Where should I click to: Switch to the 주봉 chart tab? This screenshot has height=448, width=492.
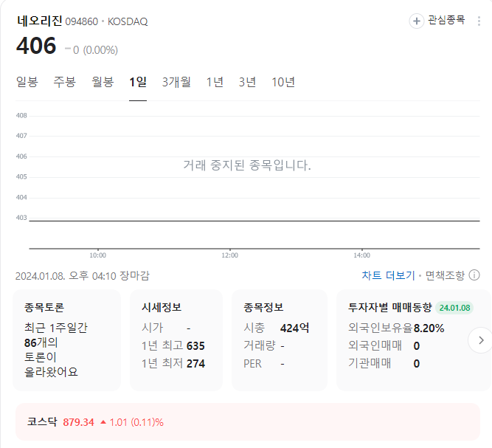[x=65, y=82]
